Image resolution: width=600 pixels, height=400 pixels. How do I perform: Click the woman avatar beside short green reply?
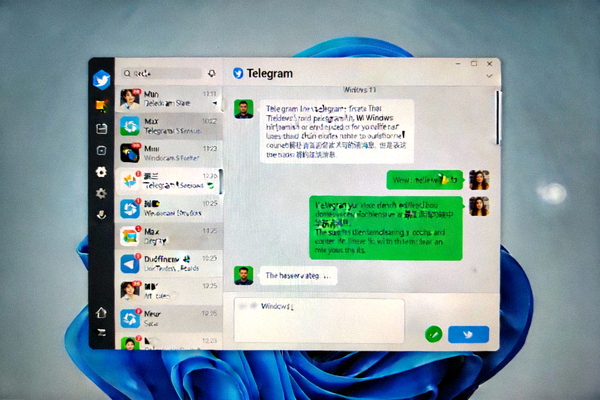tap(479, 180)
